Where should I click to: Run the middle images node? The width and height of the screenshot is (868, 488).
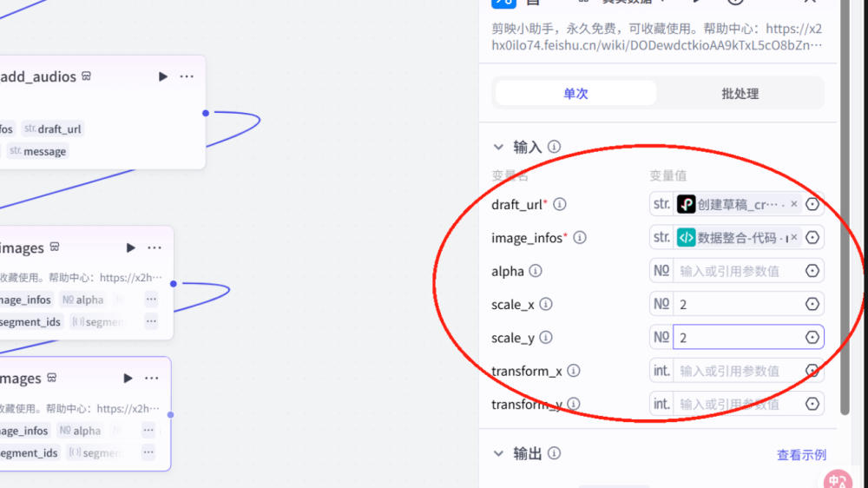131,247
